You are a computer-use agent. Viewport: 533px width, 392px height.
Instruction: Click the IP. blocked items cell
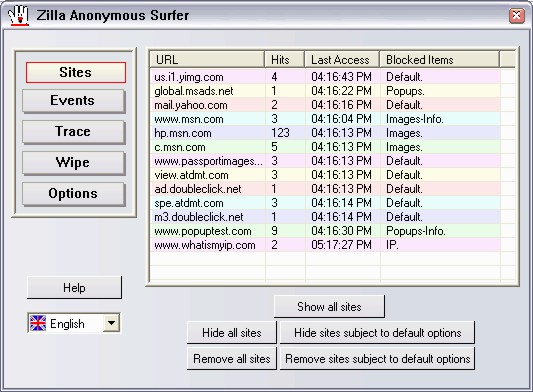(x=392, y=245)
